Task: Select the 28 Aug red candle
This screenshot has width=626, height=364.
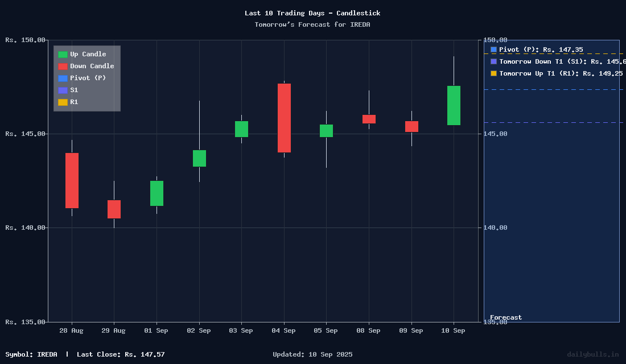Action: pos(72,180)
